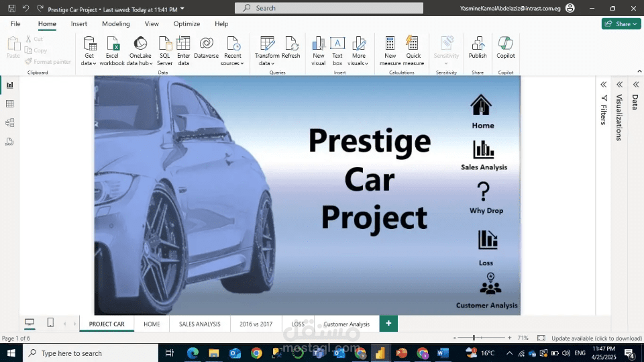Publish the report
Image resolution: width=644 pixels, height=362 pixels.
(478, 48)
